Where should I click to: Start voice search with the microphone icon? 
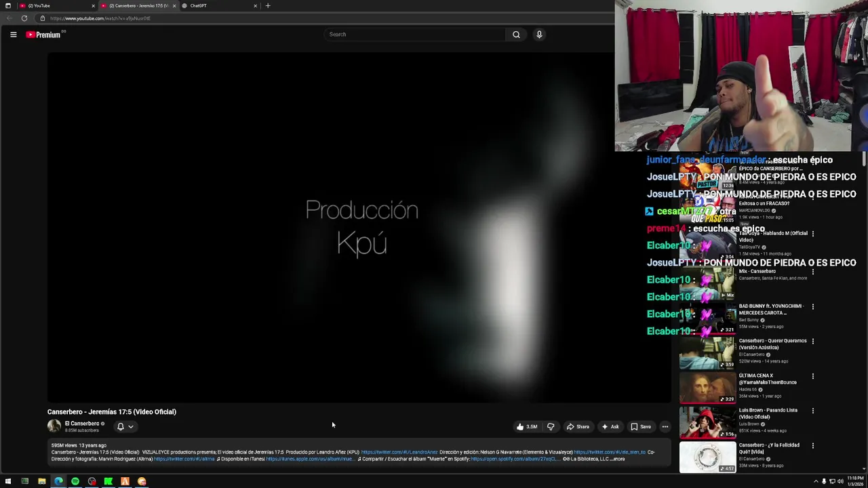(539, 35)
